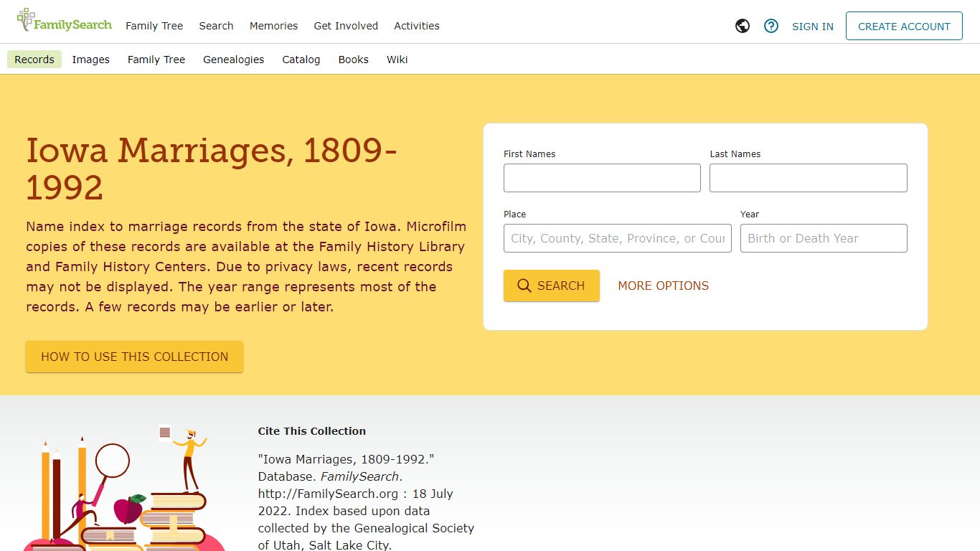Click the SIGN IN link
Screen dimensions: 980x551
click(x=813, y=27)
